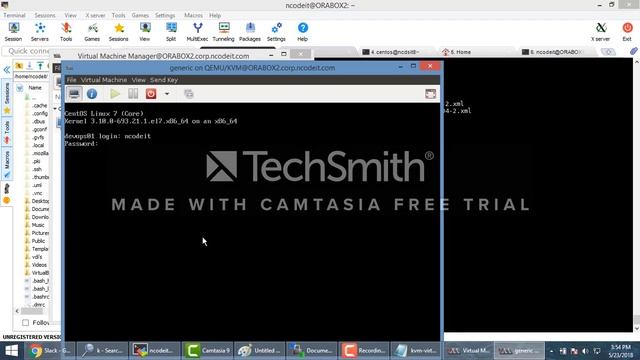
Task: Open Camtasia 9 from the taskbar
Action: pyautogui.click(x=208, y=351)
